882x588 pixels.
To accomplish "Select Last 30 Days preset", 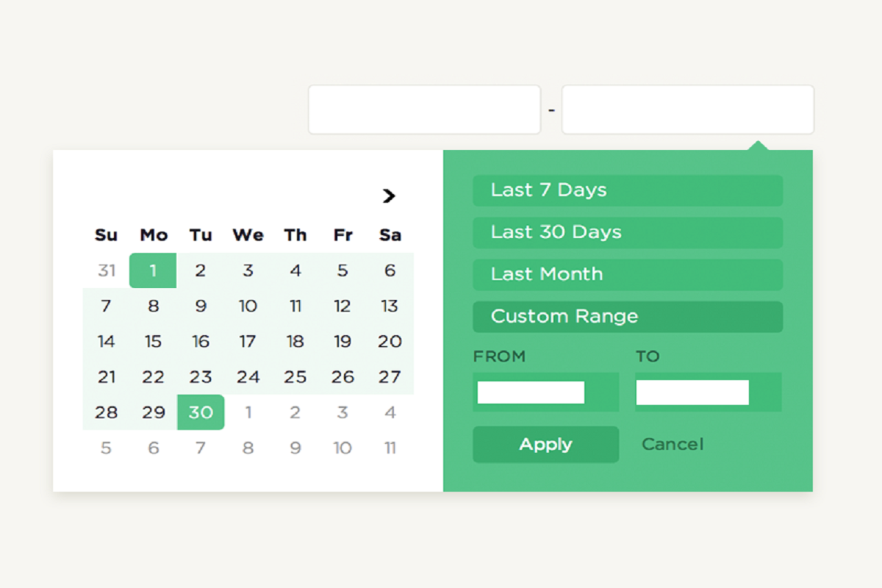I will [x=628, y=232].
